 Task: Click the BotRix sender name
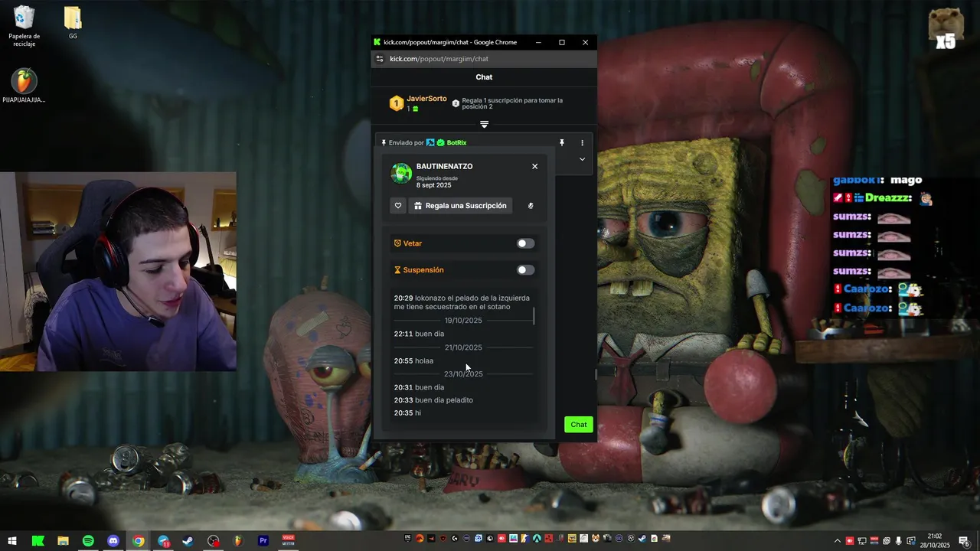click(456, 143)
